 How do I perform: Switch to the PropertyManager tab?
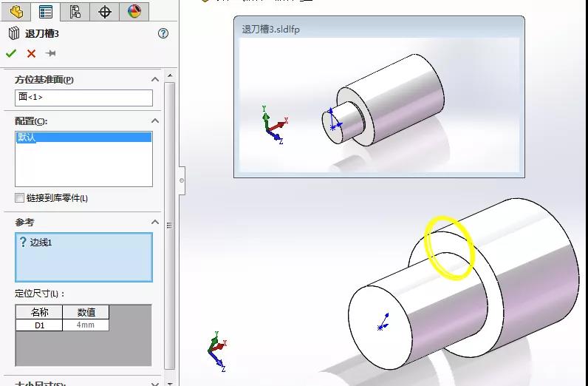coord(46,11)
